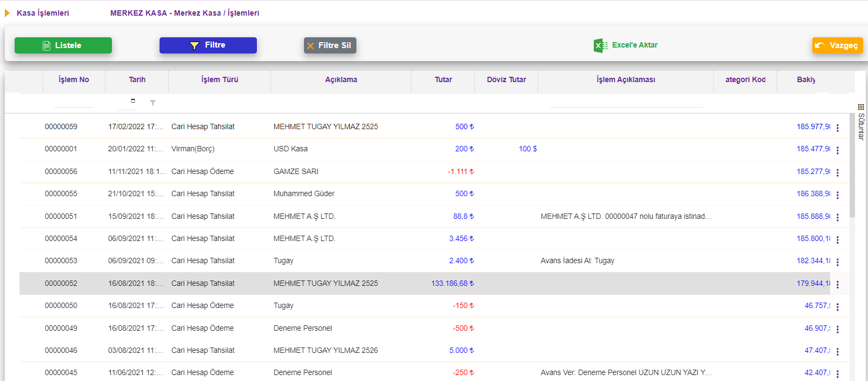Cancel with the orange Vazgeç button
Viewport: 868px width, 381px height.
click(837, 45)
